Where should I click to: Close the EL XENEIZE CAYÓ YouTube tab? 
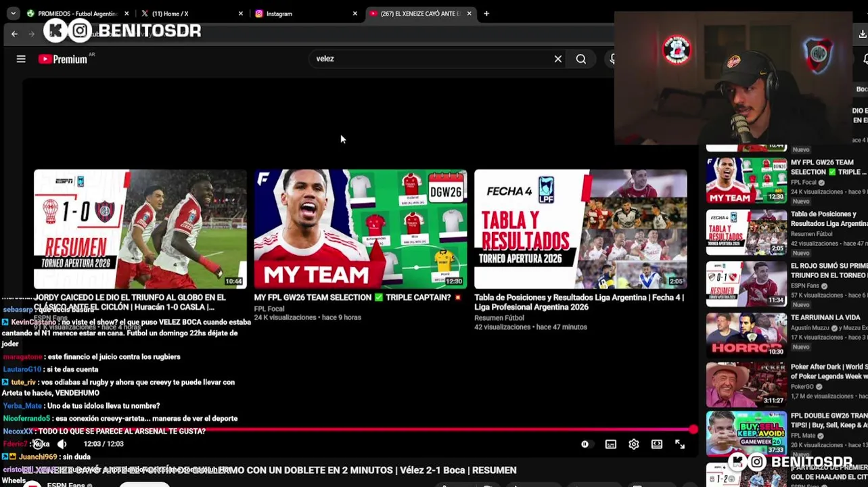(x=469, y=14)
